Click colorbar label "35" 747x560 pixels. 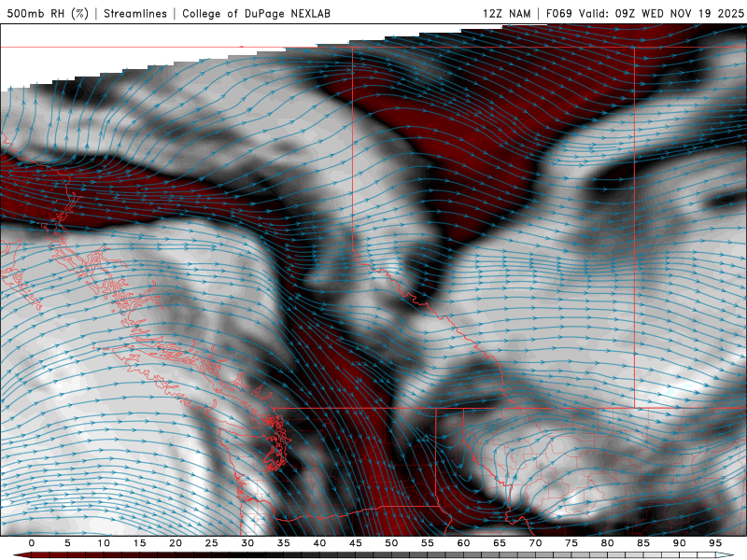pyautogui.click(x=284, y=543)
